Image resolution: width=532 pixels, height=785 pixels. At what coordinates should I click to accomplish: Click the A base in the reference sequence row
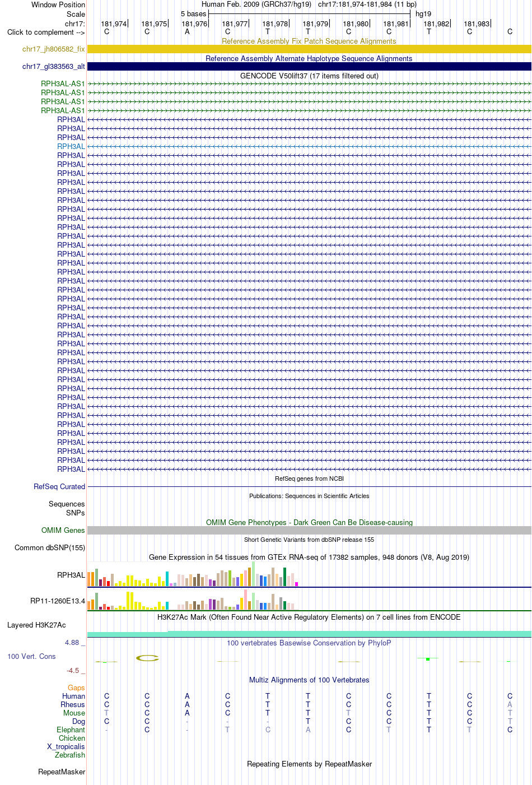click(187, 32)
